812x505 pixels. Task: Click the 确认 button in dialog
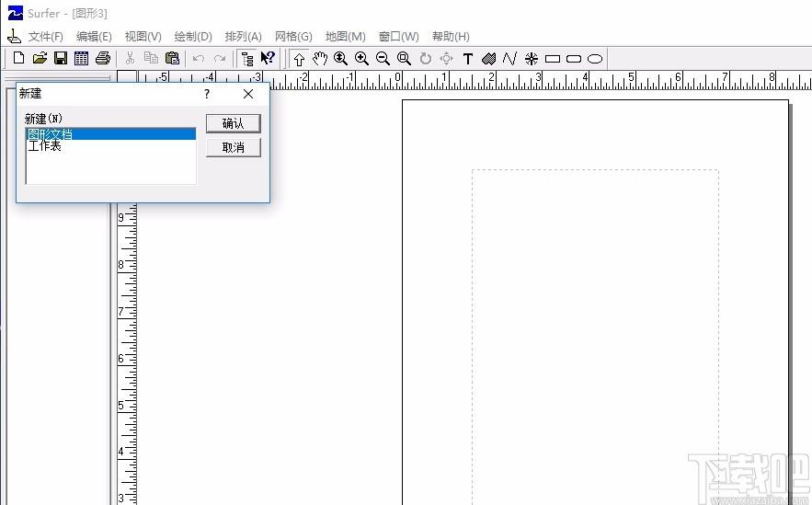click(233, 123)
